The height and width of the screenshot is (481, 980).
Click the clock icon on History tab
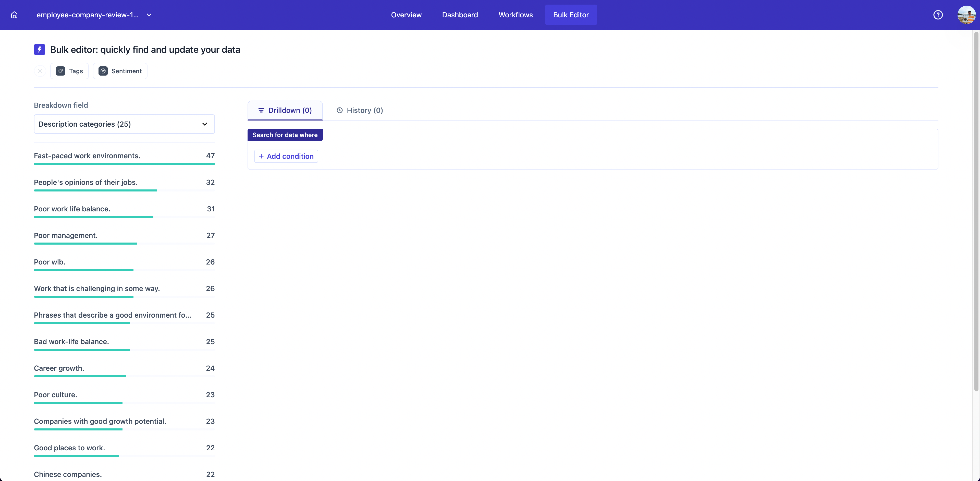339,110
